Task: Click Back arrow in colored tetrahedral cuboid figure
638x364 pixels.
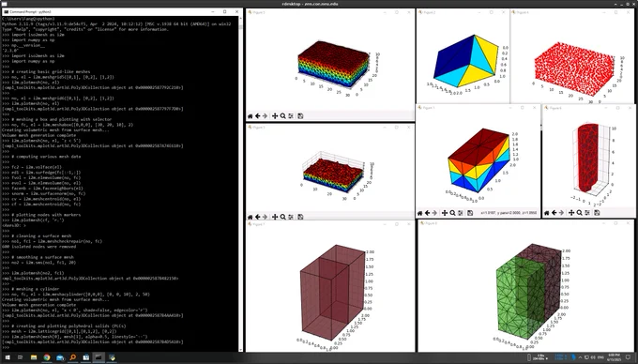Action: [x=427, y=213]
